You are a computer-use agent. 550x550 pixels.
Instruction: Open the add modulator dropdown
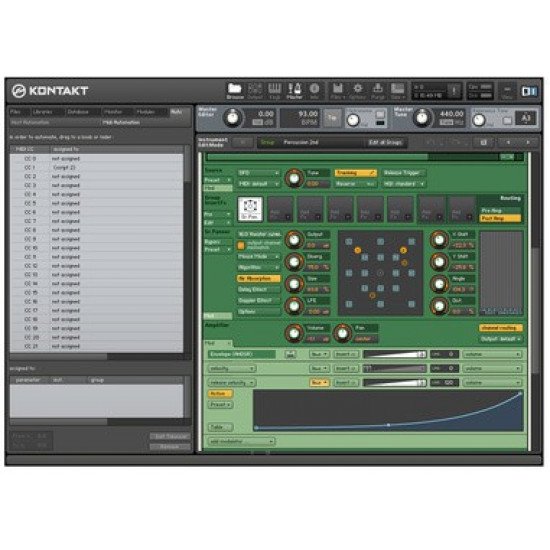[x=241, y=441]
